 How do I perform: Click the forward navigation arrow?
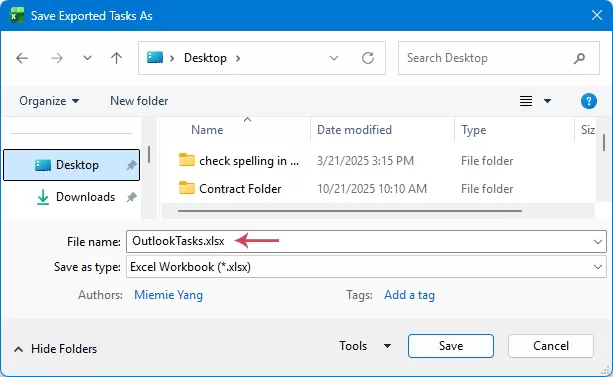point(57,58)
